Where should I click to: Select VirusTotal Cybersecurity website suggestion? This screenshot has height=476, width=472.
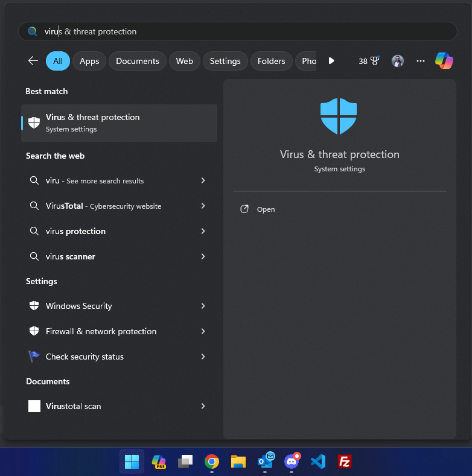tap(119, 206)
